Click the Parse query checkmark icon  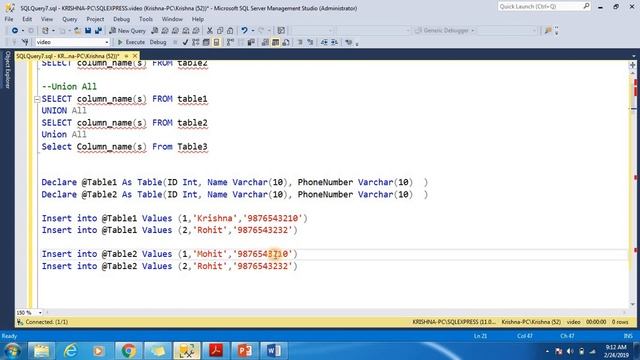click(x=185, y=42)
